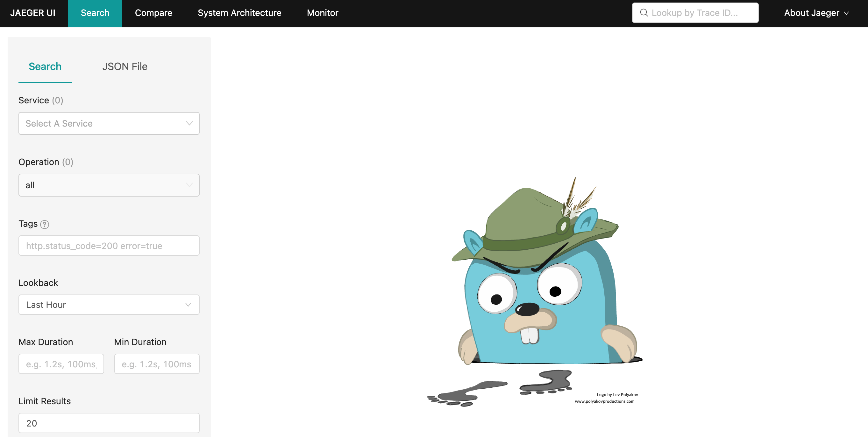Click the magnifier icon in Trace ID lookup
This screenshot has width=868, height=437.
pyautogui.click(x=644, y=13)
